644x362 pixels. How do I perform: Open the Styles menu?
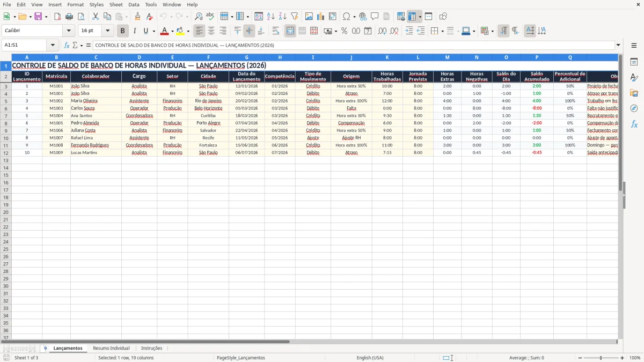[x=97, y=4]
